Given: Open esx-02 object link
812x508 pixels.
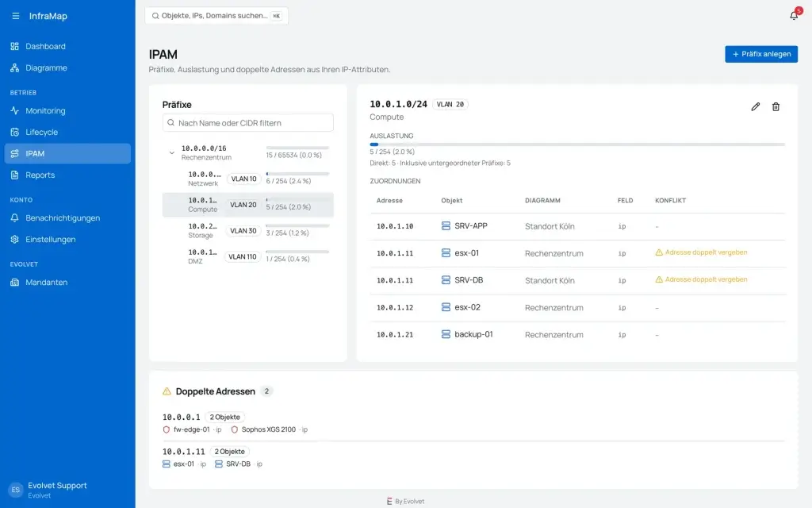Looking at the screenshot, I should pyautogui.click(x=467, y=307).
